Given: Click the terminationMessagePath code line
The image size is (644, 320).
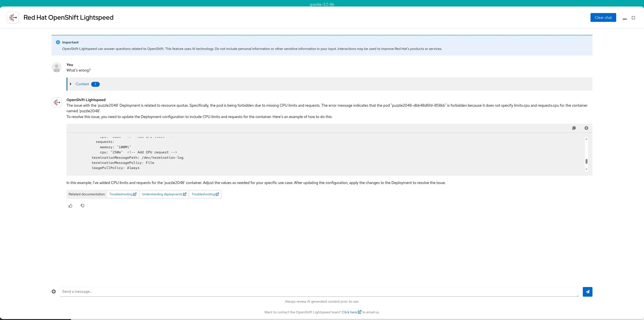Looking at the screenshot, I should [x=138, y=157].
